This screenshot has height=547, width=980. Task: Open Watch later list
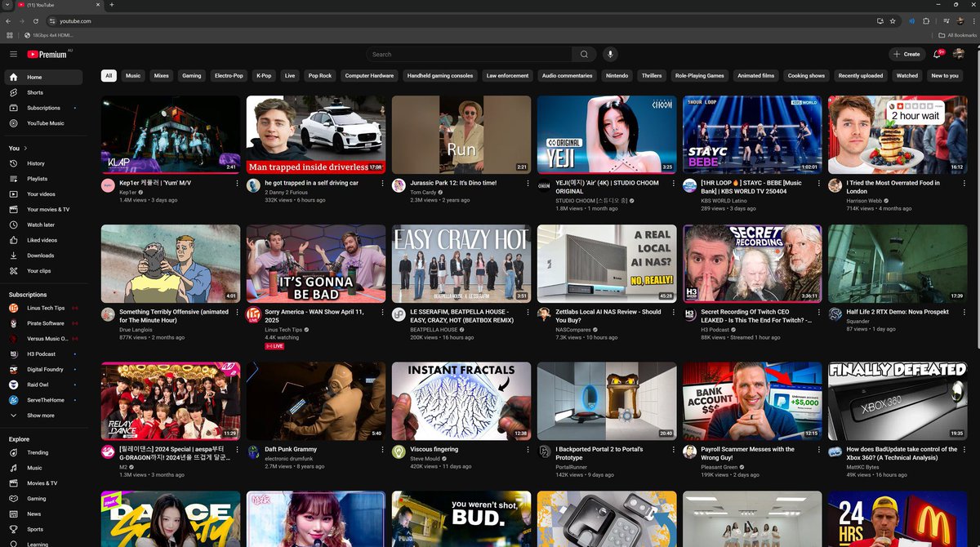(42, 225)
